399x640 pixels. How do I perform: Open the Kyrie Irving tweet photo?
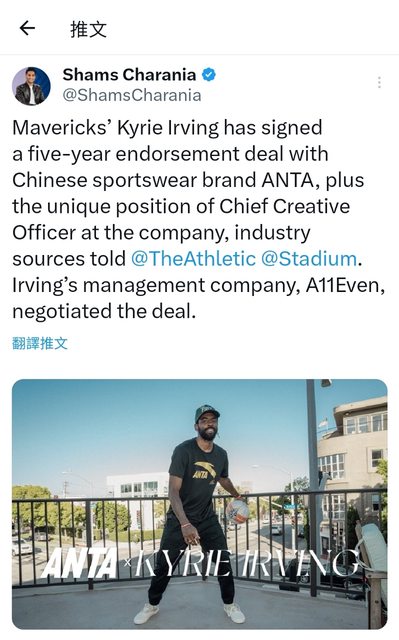200,504
